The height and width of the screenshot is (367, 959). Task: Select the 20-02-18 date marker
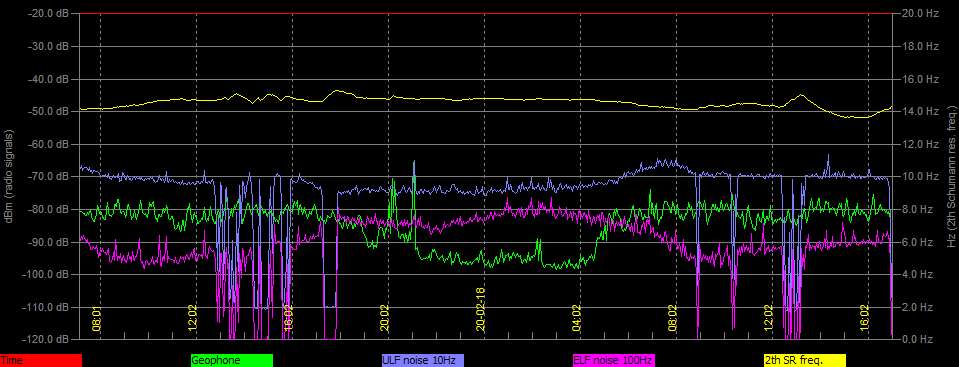[480, 310]
